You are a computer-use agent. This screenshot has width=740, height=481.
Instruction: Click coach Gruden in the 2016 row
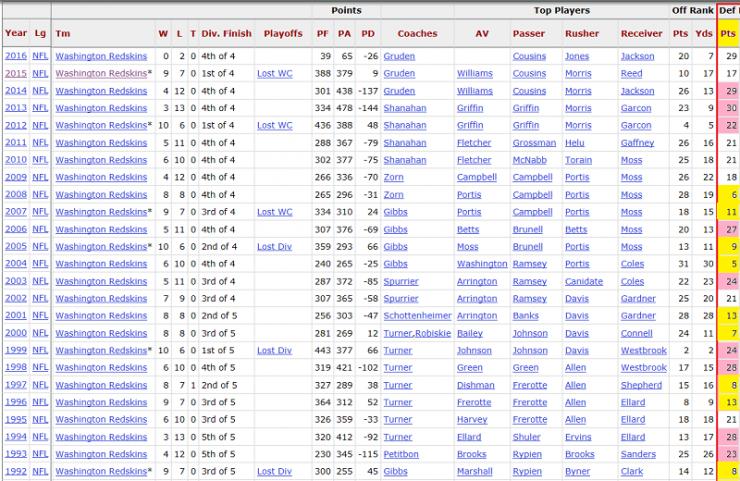399,56
